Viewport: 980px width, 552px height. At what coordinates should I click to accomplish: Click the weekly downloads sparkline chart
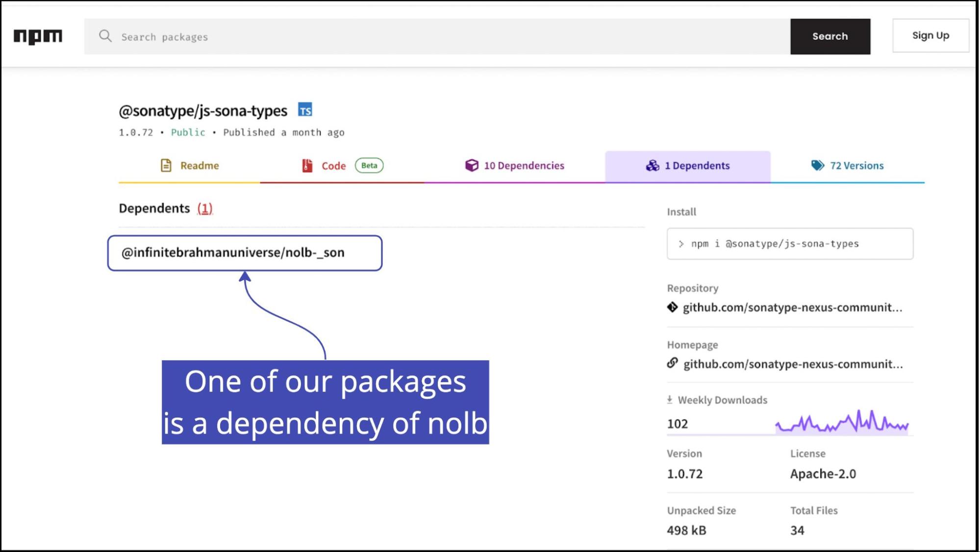pyautogui.click(x=841, y=422)
